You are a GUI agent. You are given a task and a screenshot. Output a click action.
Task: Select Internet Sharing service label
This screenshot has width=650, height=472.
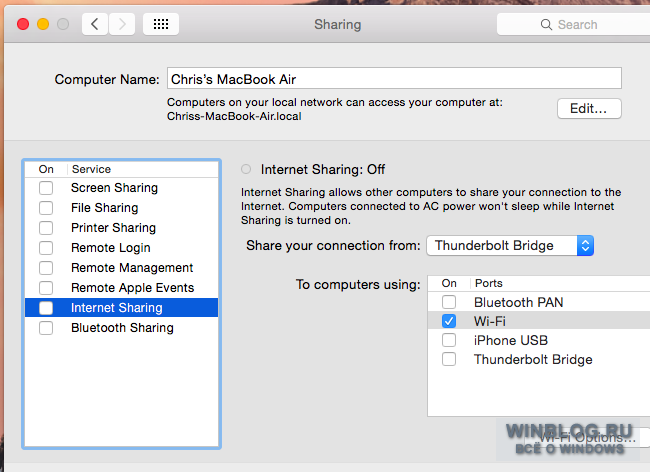(x=117, y=308)
